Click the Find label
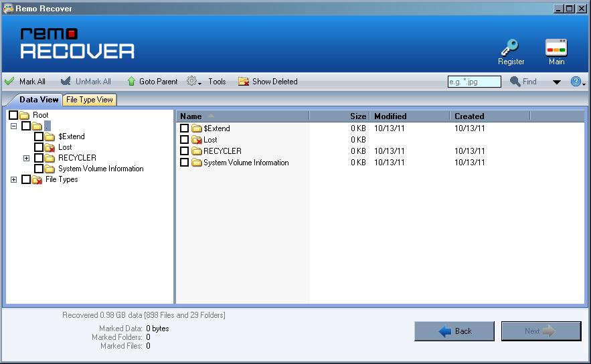The height and width of the screenshot is (364, 591). tap(529, 82)
